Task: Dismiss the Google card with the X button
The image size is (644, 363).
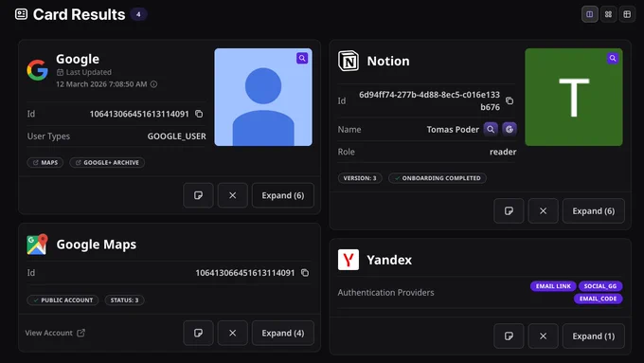Action: click(232, 195)
